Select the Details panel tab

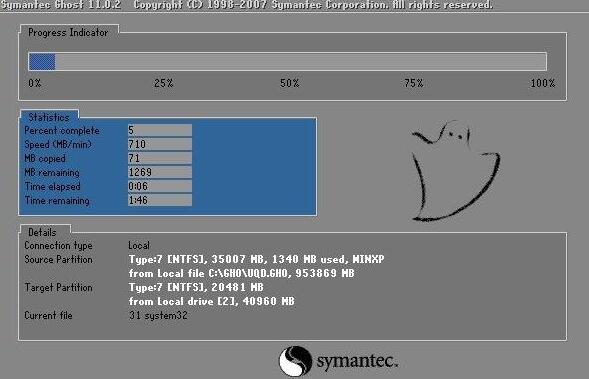42,232
